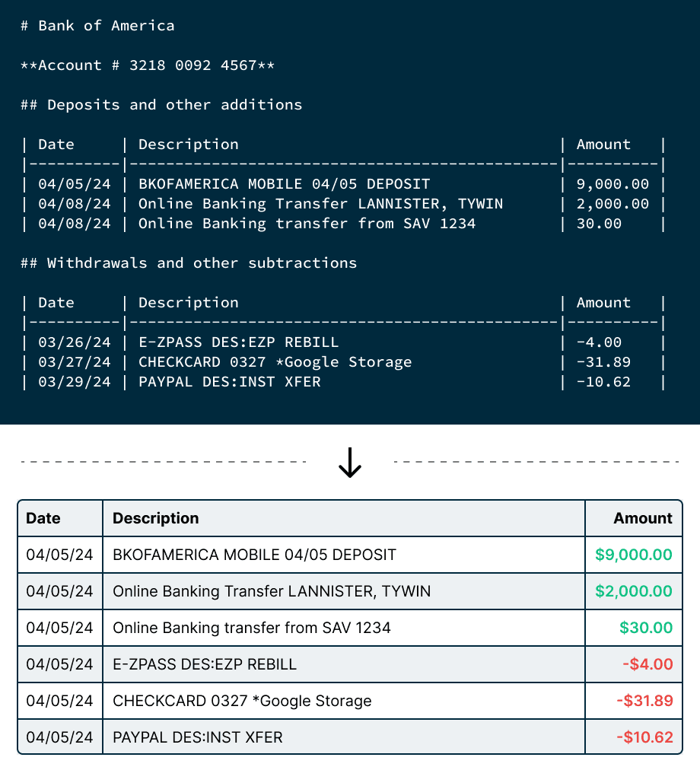Select the Bank of America heading
This screenshot has height=770, width=700.
(x=97, y=25)
